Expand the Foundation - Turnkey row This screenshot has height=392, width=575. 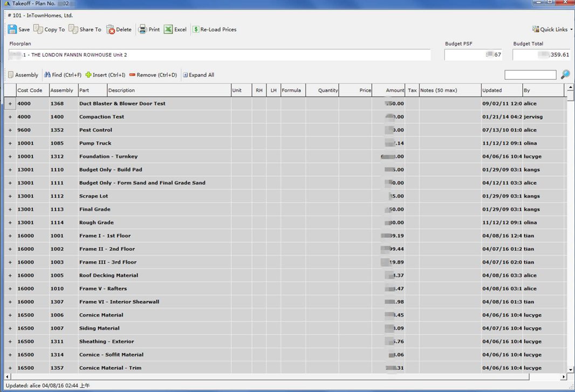pyautogui.click(x=10, y=156)
